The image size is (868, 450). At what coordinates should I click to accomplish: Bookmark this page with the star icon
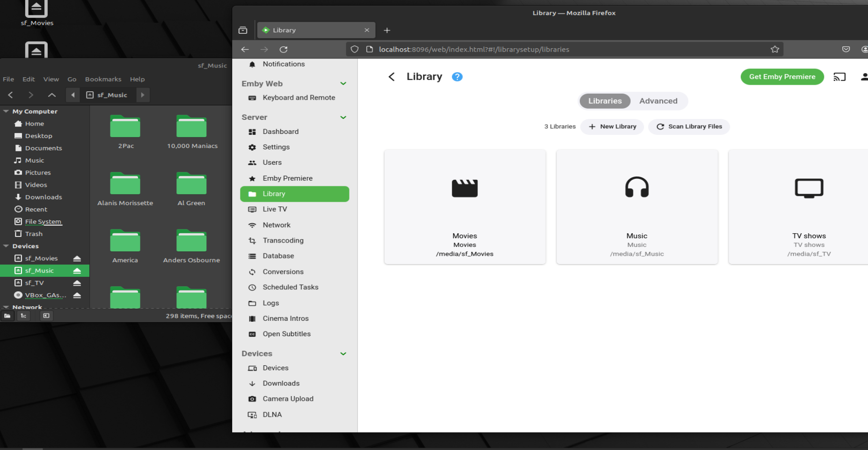[775, 49]
